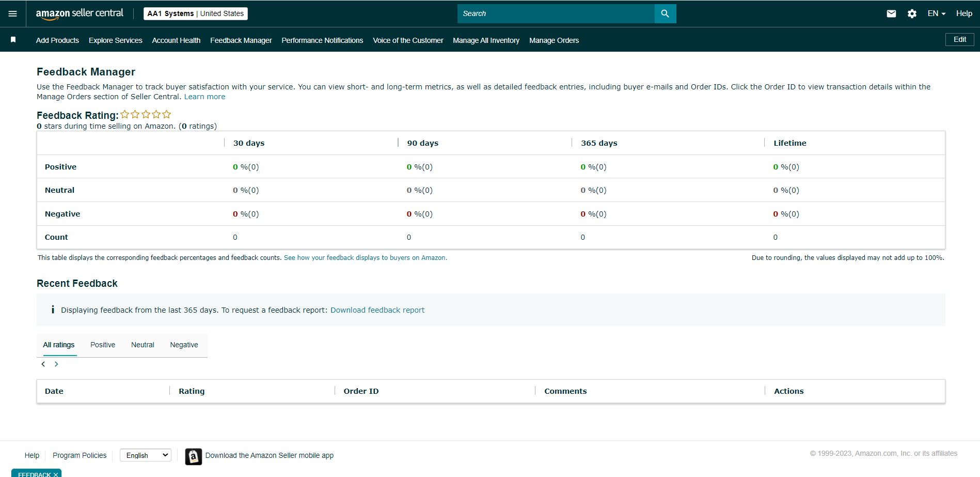Go to previous feedback page arrow
The height and width of the screenshot is (477, 980).
43,364
